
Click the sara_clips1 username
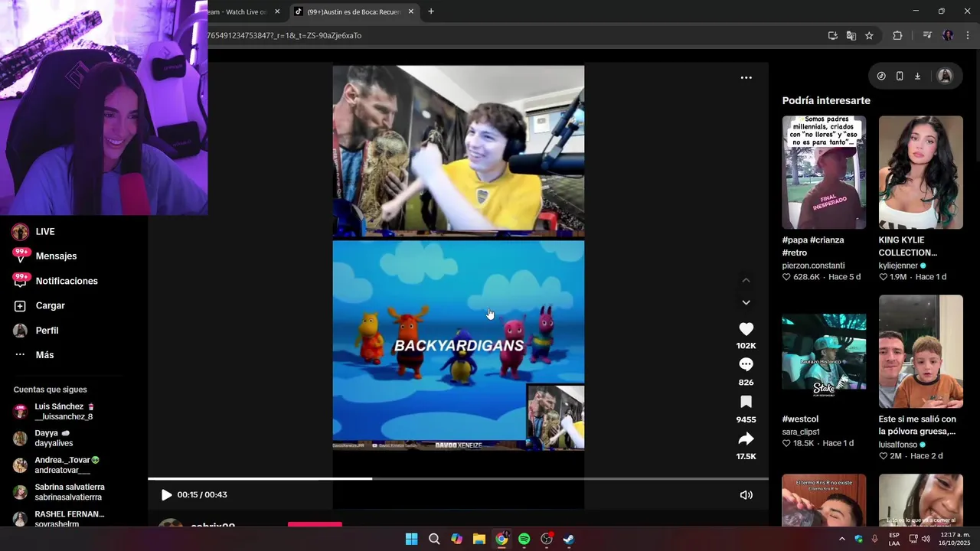801,432
